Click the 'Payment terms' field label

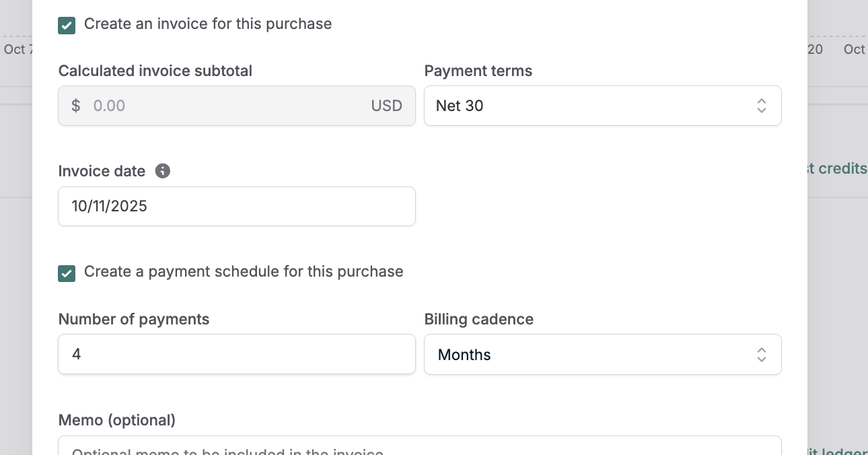[478, 71]
